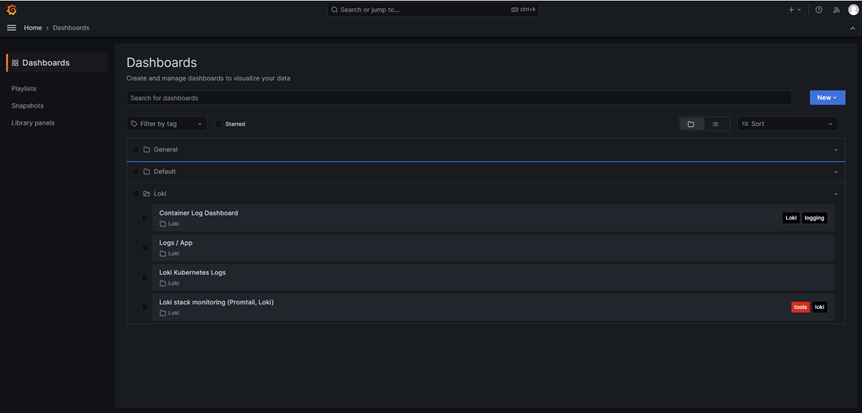Check the Default folder checkbox
862x413 pixels.
pyautogui.click(x=136, y=172)
